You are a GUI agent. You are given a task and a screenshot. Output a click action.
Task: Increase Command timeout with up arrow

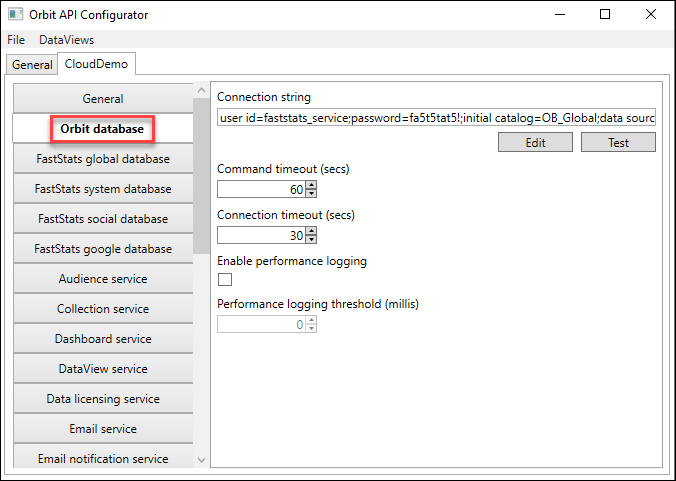311,185
